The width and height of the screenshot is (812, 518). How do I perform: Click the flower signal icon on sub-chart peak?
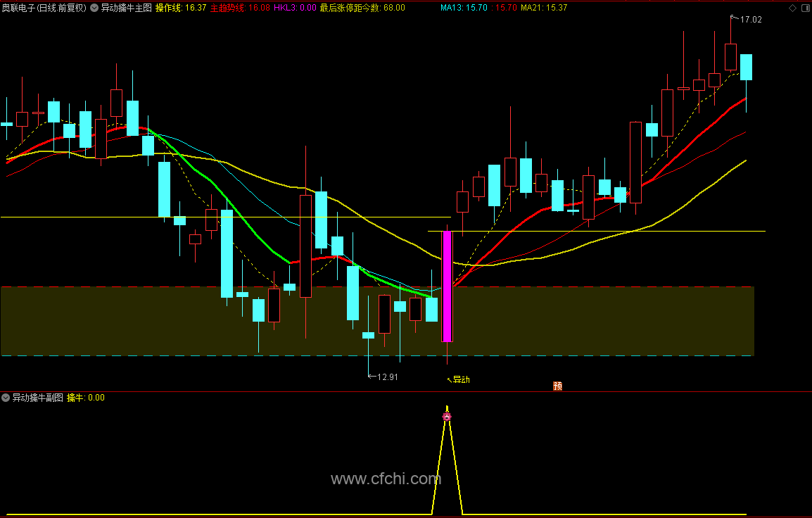447,416
